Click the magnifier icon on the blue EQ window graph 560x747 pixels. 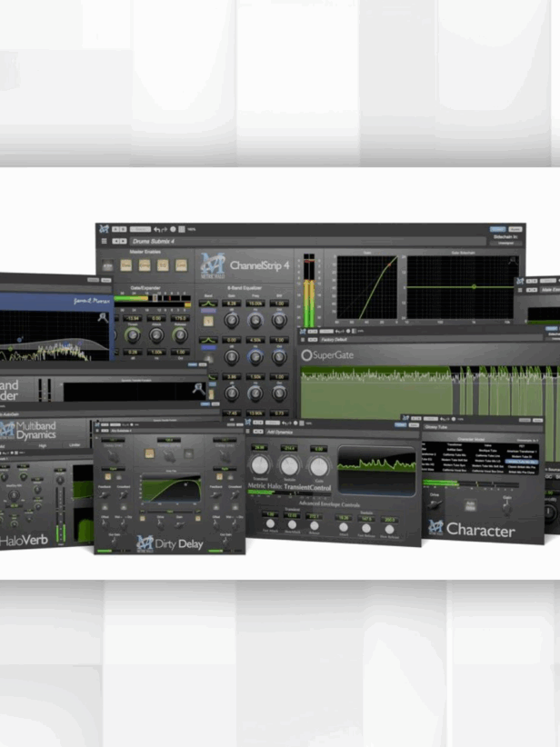[103, 317]
